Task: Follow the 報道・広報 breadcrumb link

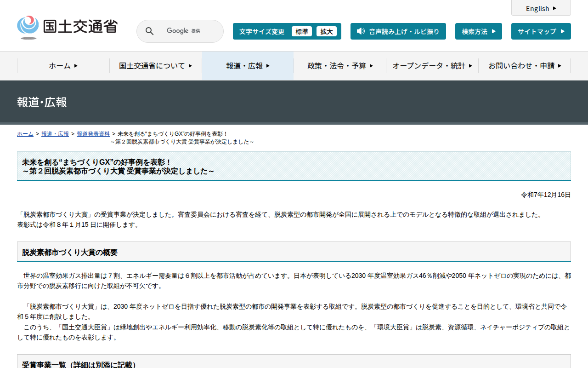Action: (55, 134)
